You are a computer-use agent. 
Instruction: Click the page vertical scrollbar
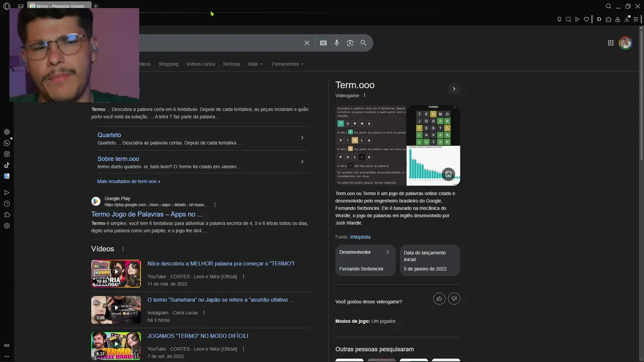coord(641,96)
